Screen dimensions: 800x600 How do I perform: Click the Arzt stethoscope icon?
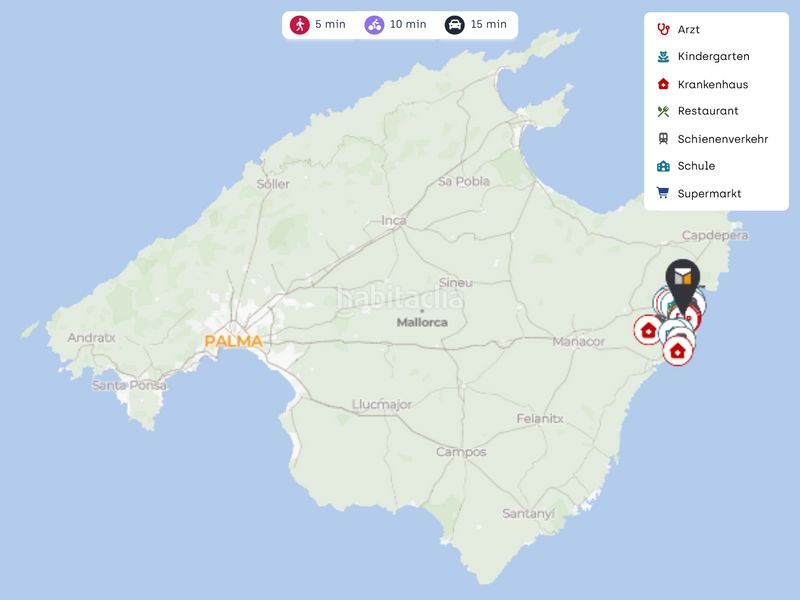pos(663,29)
